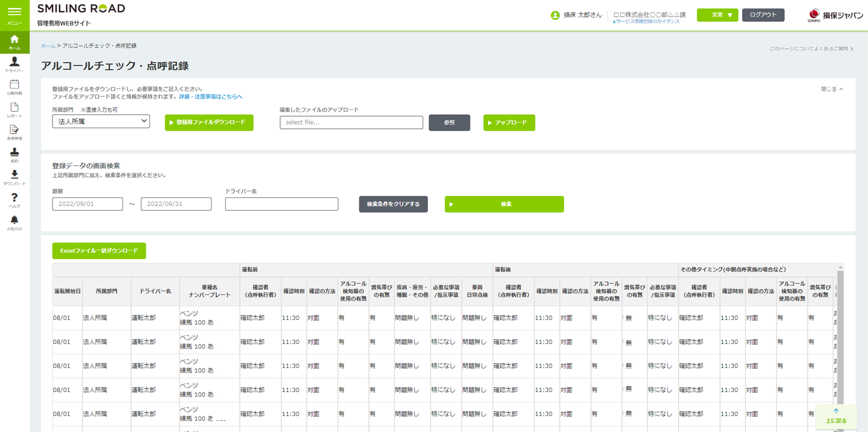Open 詳細・注意事項はこちらへ link

tap(211, 97)
